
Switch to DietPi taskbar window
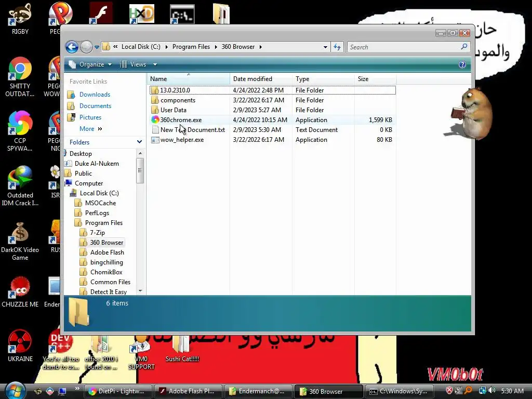(x=118, y=391)
